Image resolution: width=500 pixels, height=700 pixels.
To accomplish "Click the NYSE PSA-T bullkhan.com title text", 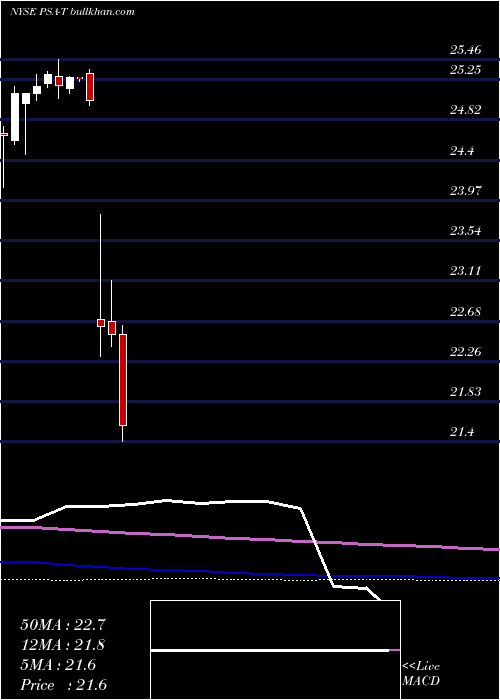I will click(72, 12).
